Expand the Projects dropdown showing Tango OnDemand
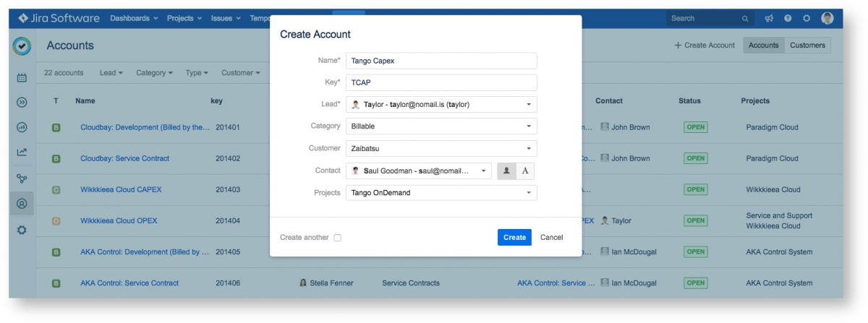The image size is (868, 323). click(x=441, y=193)
